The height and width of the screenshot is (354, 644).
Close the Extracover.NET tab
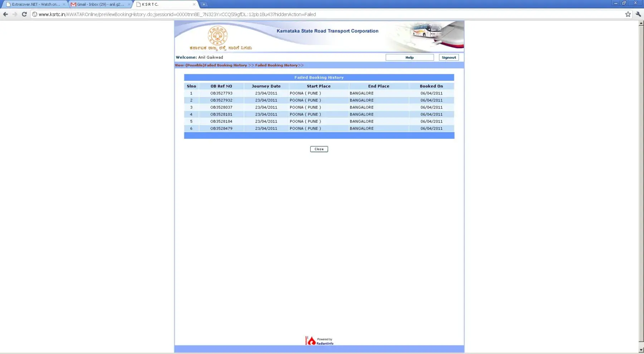click(x=64, y=4)
